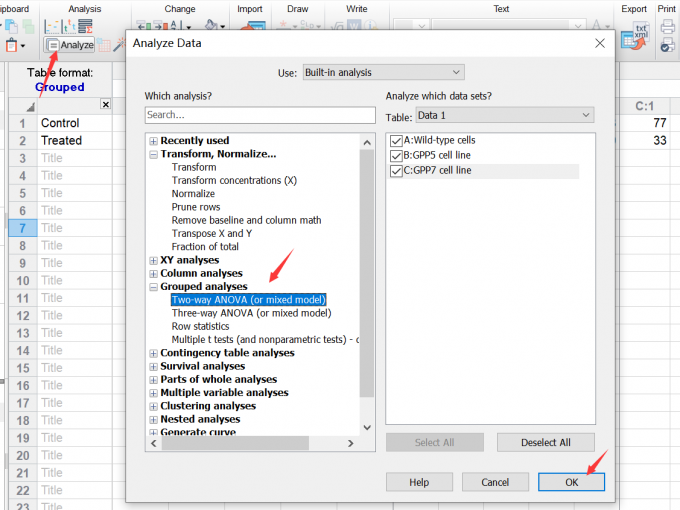Click analysis list scroll up arrow
Screen dimensions: 680x510
[367, 142]
